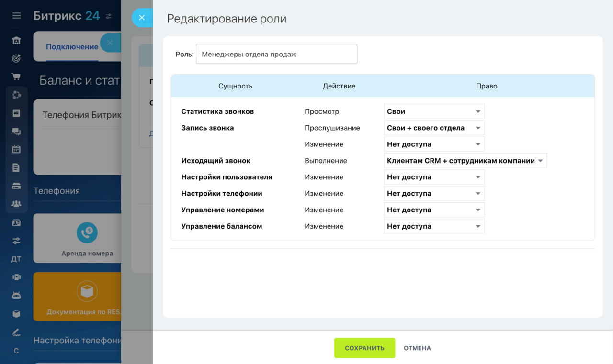The width and height of the screenshot is (613, 364).
Task: Click the Статистика звонков row label
Action: 217,111
